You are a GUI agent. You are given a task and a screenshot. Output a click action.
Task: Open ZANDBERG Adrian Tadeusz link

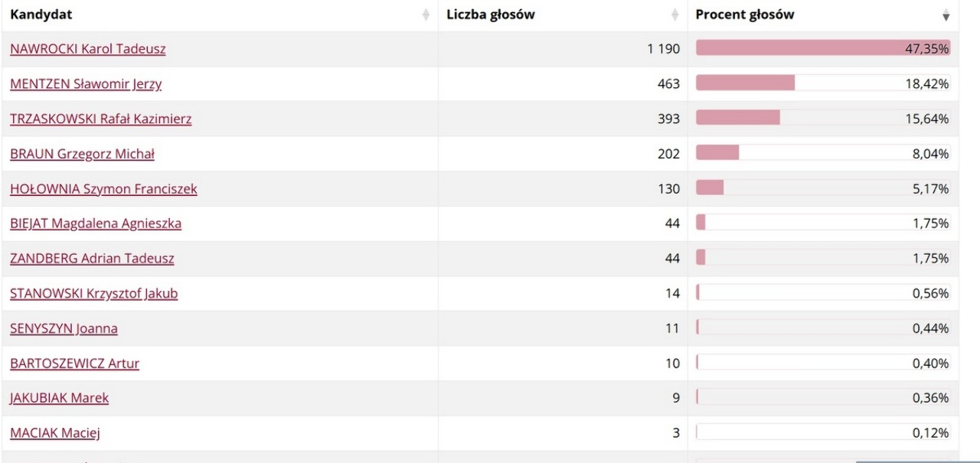point(92,259)
